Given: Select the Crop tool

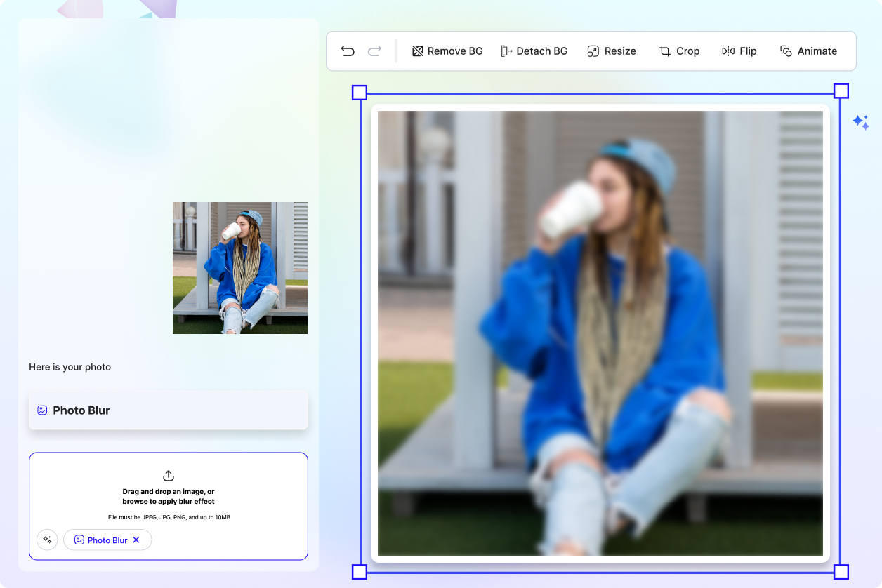Looking at the screenshot, I should [x=678, y=51].
